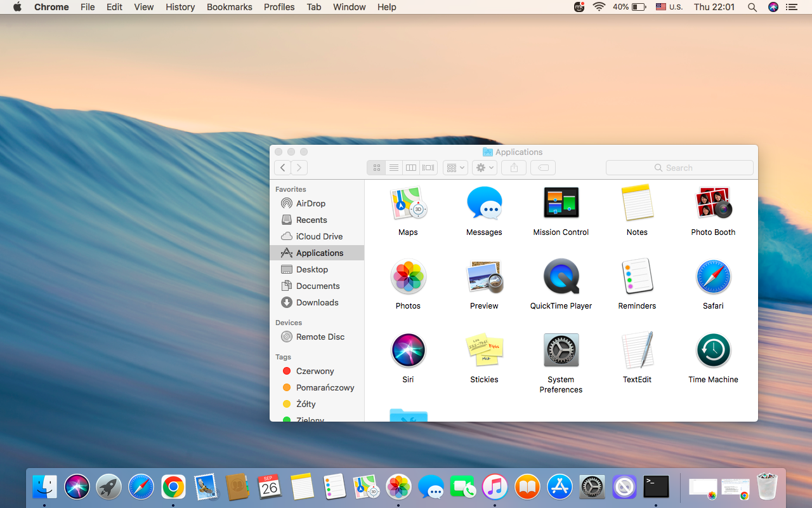
Task: Open the Mail stamp icon in Dock
Action: (x=206, y=487)
